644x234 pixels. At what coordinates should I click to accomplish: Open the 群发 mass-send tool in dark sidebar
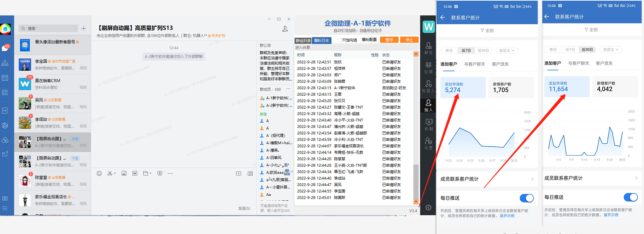tap(428, 48)
